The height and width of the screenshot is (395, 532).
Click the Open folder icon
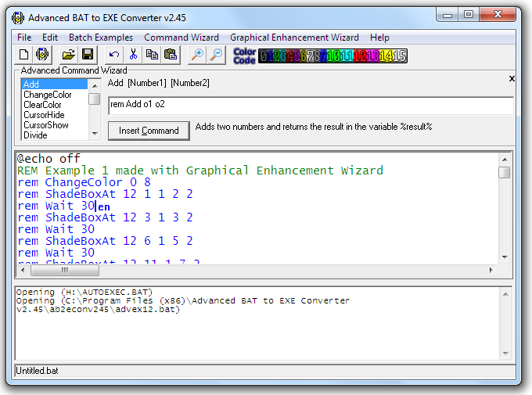coord(69,55)
